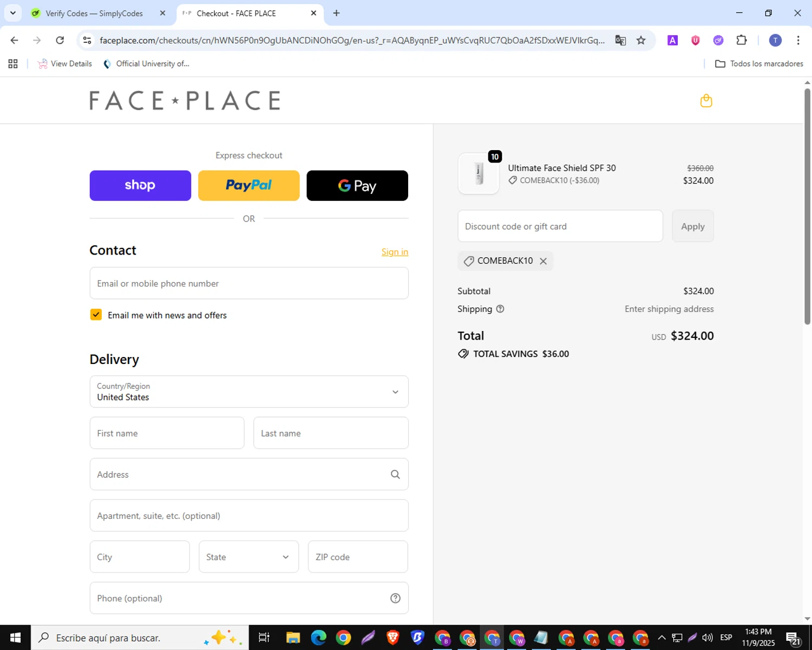Click the Apartment, suite, etc. field
The width and height of the screenshot is (812, 650).
click(249, 516)
